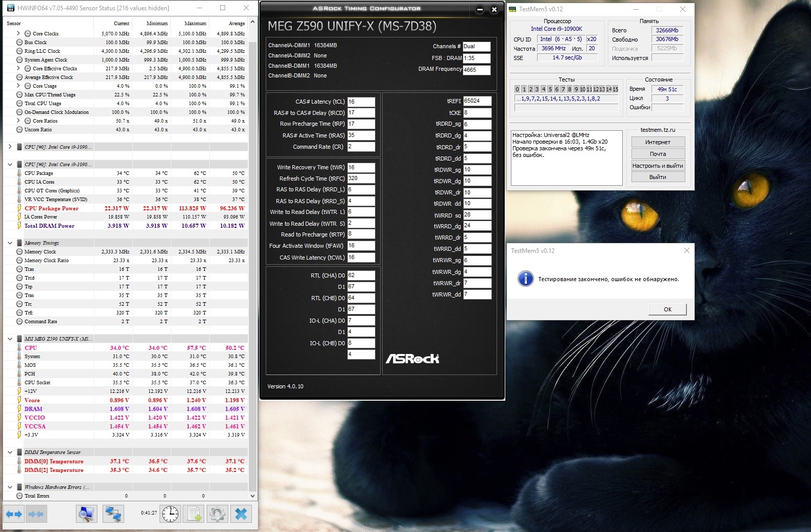Collapse the Memory Timings sensor group
The width and height of the screenshot is (811, 532).
point(10,243)
